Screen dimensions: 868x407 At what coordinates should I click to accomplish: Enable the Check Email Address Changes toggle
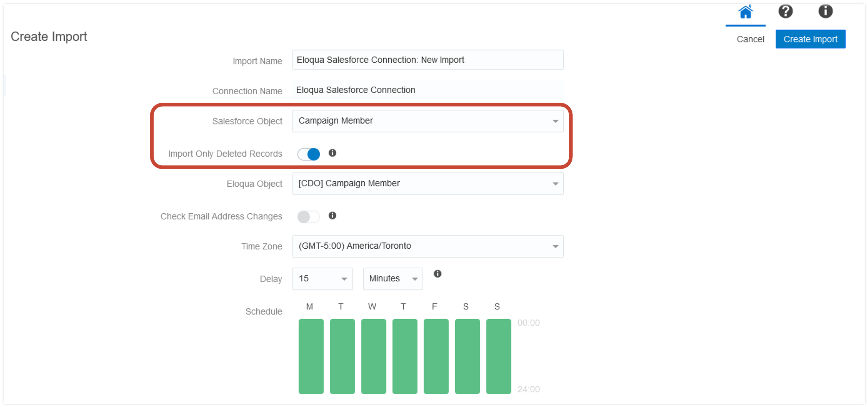[x=308, y=216]
